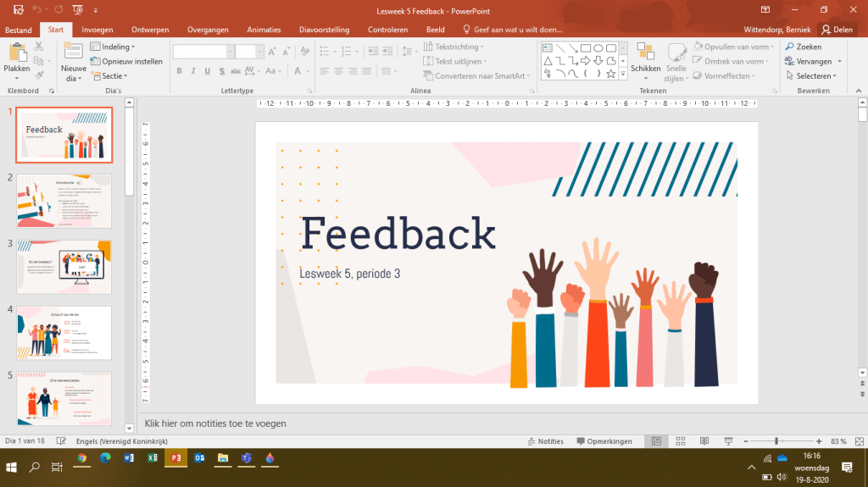Toggle the Notities pane in status bar

tap(544, 441)
